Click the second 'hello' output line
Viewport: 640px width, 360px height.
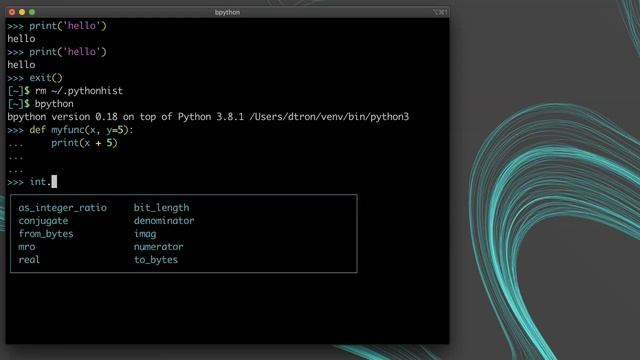(21, 65)
